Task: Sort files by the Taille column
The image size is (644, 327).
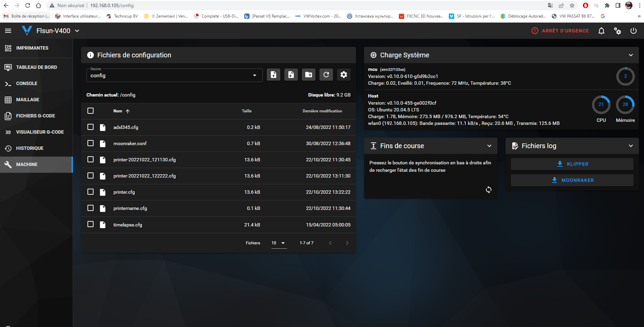Action: (247, 111)
